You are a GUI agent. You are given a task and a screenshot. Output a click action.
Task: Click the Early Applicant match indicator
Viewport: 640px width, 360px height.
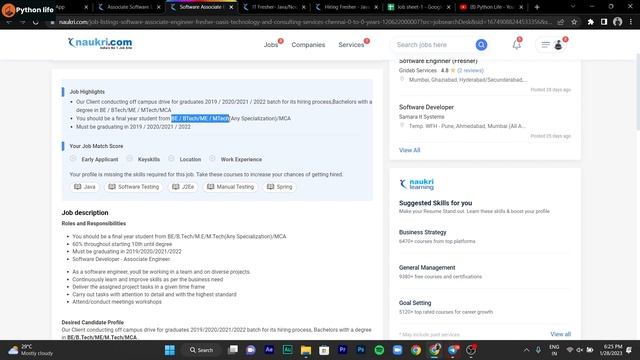pyautogui.click(x=94, y=159)
